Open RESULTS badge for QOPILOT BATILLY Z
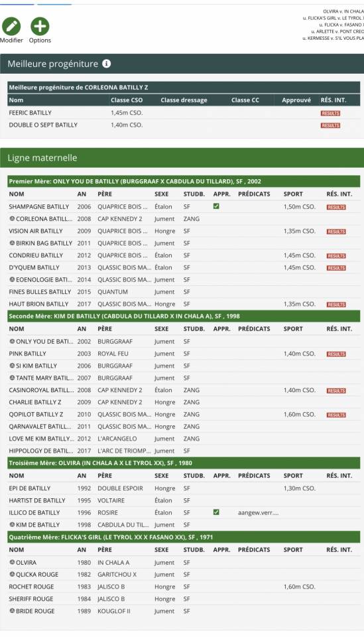 [336, 415]
